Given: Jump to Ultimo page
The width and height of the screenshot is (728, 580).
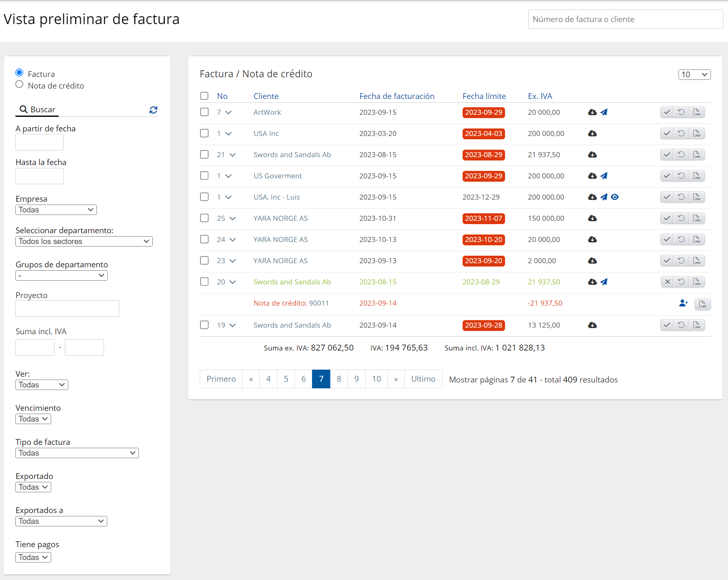Looking at the screenshot, I should click(423, 379).
